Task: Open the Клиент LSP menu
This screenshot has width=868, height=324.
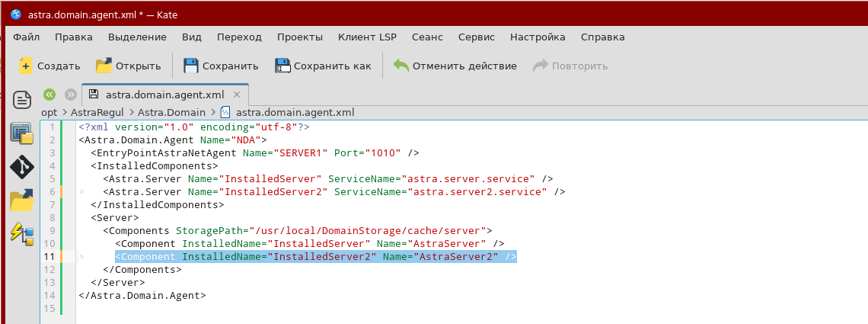Action: [367, 37]
